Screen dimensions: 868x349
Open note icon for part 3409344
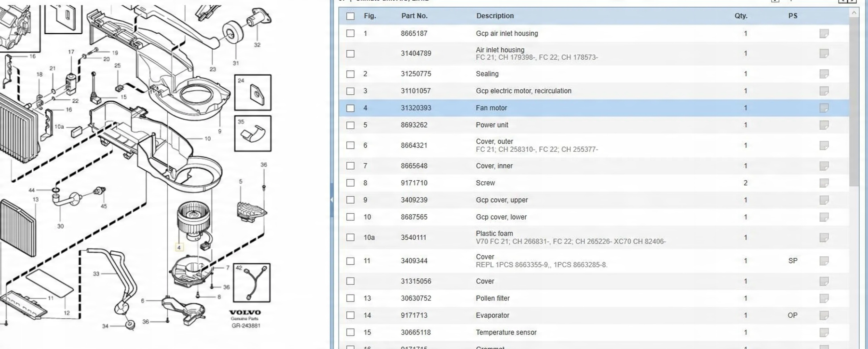824,261
